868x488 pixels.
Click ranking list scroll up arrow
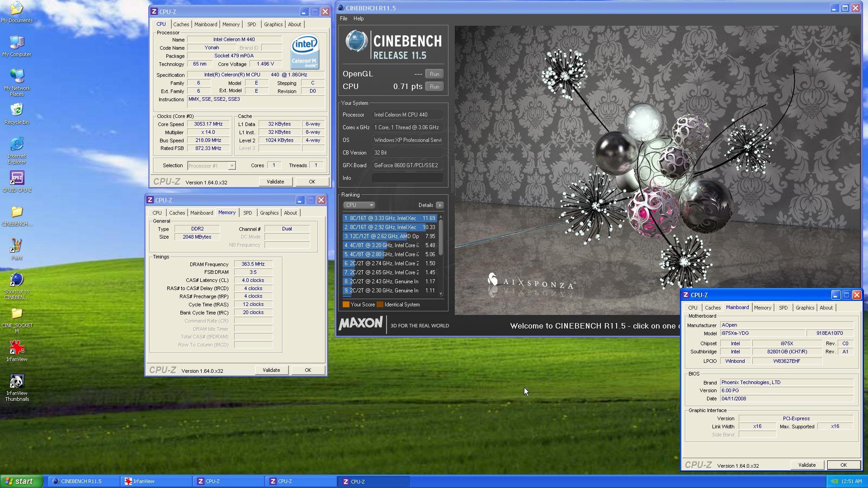tap(441, 217)
